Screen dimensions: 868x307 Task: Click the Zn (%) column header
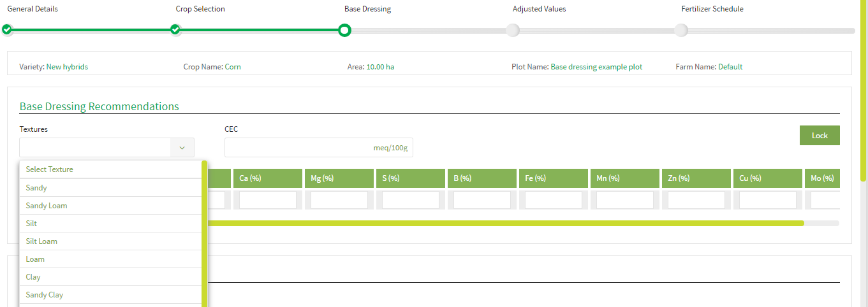coord(696,178)
